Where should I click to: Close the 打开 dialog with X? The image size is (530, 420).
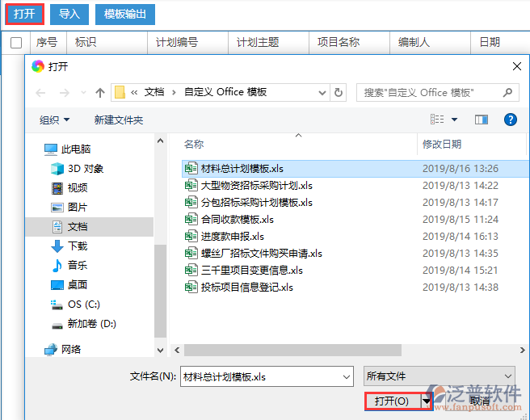517,66
